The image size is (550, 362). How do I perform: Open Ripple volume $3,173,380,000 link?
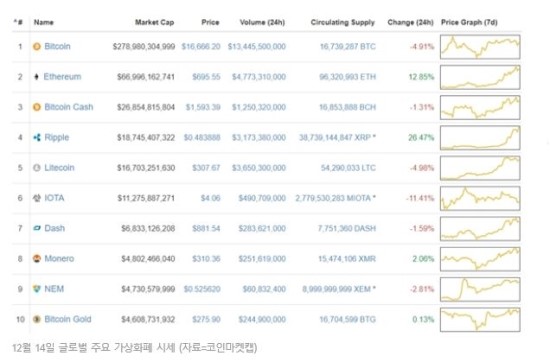pos(259,137)
